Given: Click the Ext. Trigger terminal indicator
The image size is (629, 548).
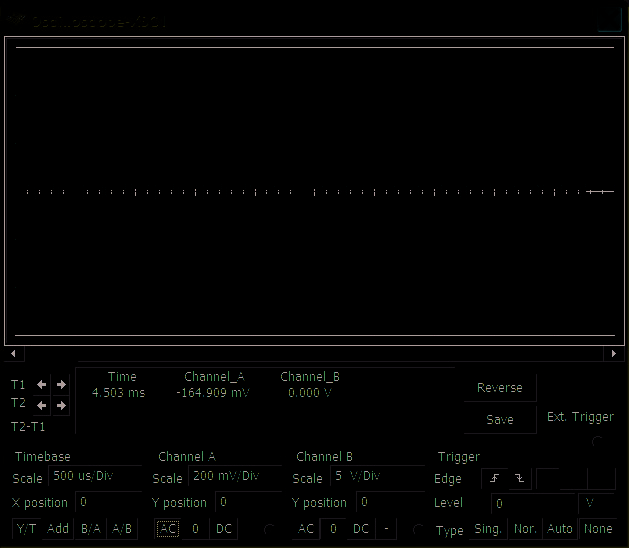Looking at the screenshot, I should [x=597, y=442].
